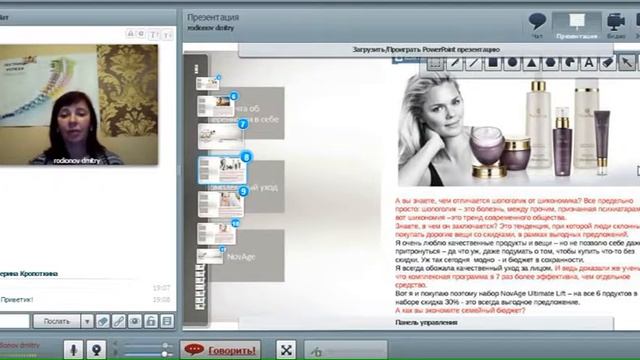Click the fullscreen expand arrows button
This screenshot has height=360, width=640.
pyautogui.click(x=286, y=350)
